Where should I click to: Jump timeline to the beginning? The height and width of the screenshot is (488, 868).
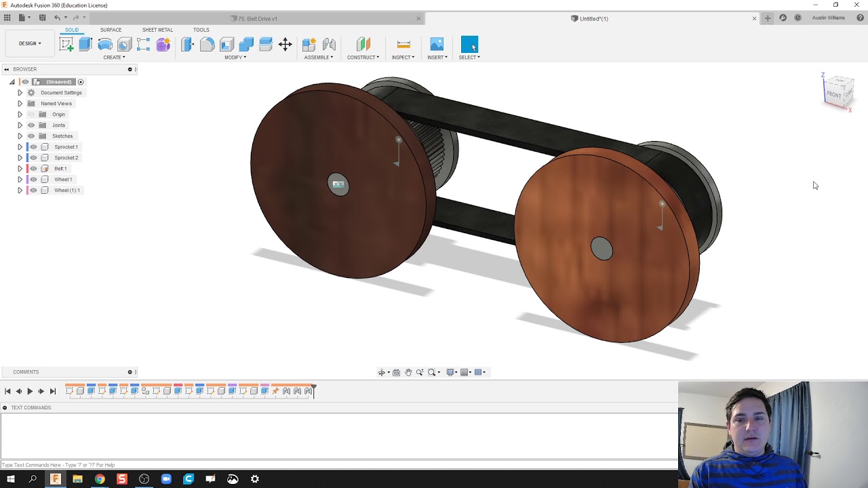(7, 391)
